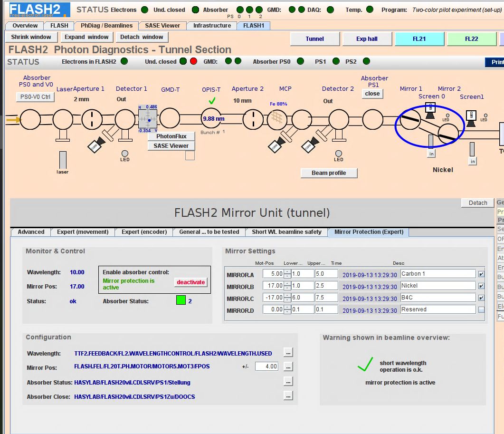Click the Screen1 camera icon
The height and width of the screenshot is (434, 504).
(x=471, y=118)
